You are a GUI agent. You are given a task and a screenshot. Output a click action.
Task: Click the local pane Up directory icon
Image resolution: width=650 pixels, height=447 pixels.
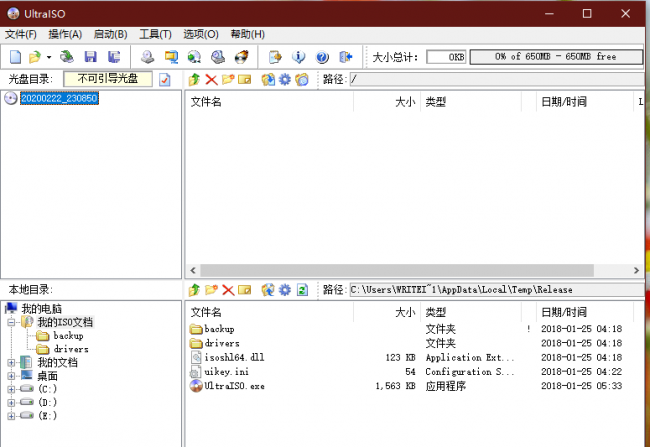[194, 289]
